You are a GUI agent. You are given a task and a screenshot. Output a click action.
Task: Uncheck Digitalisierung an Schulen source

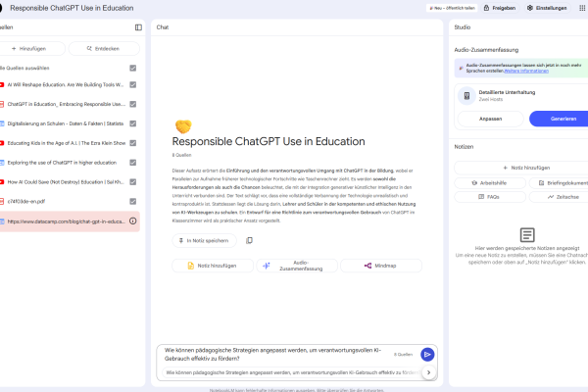[x=132, y=123]
